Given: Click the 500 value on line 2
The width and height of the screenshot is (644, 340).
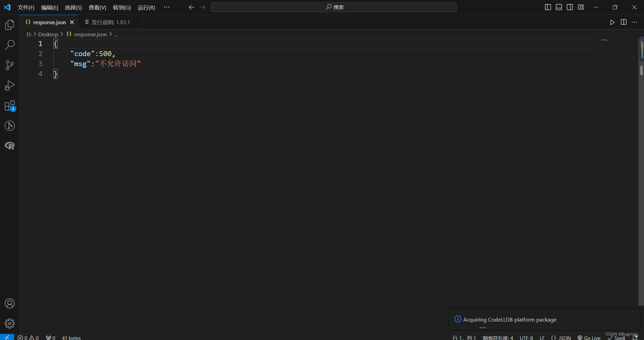Looking at the screenshot, I should 105,54.
